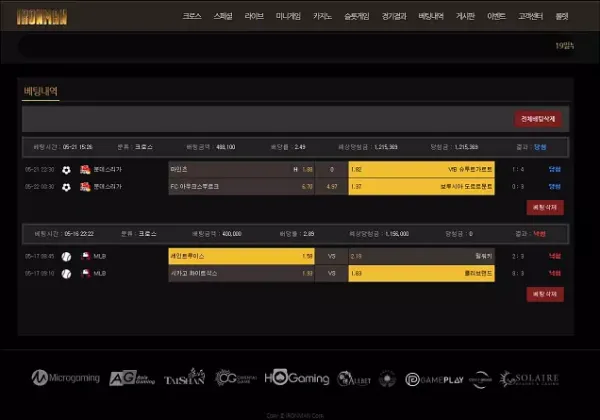Viewport: 600px width, 420px height.
Task: Click the Gameplay logo in the footer
Action: (x=434, y=379)
